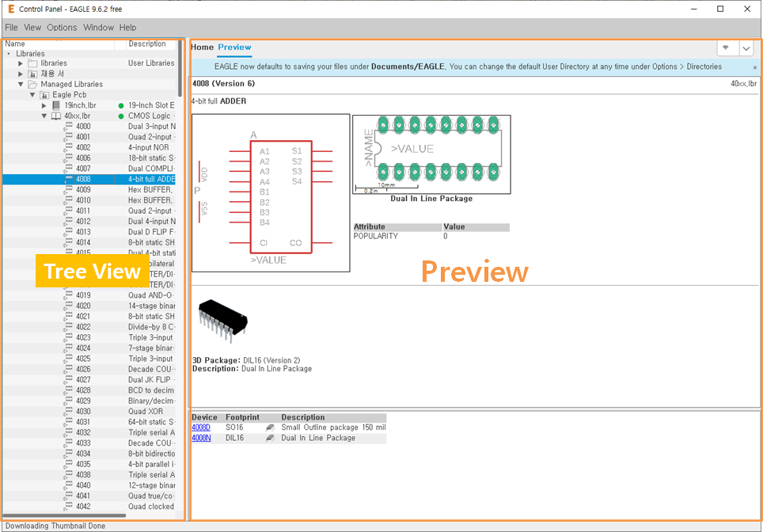Viewport: 763px width, 532px height.
Task: Select the 4007 Dual COMPLI entry
Action: click(89, 169)
